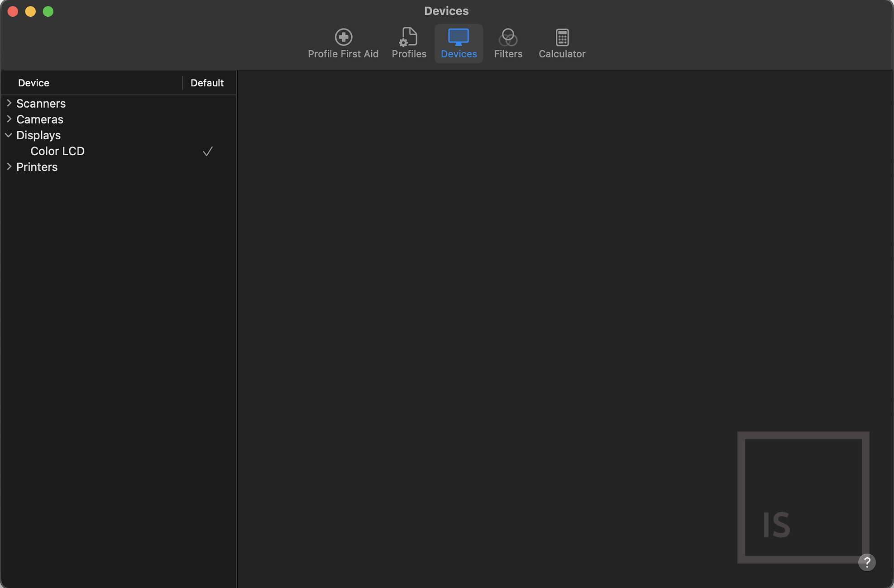Expand the Cameras category
This screenshot has height=588, width=894.
9,119
